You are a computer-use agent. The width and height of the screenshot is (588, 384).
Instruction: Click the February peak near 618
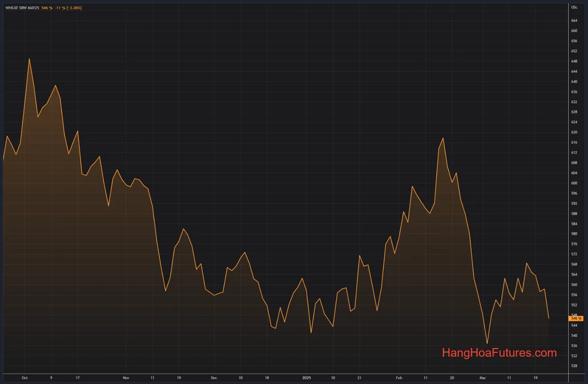[x=443, y=138]
